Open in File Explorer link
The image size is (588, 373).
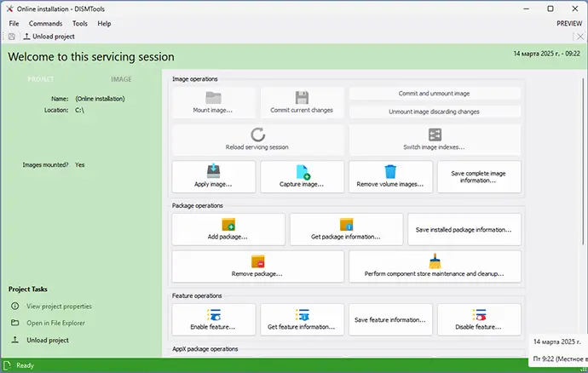(56, 323)
